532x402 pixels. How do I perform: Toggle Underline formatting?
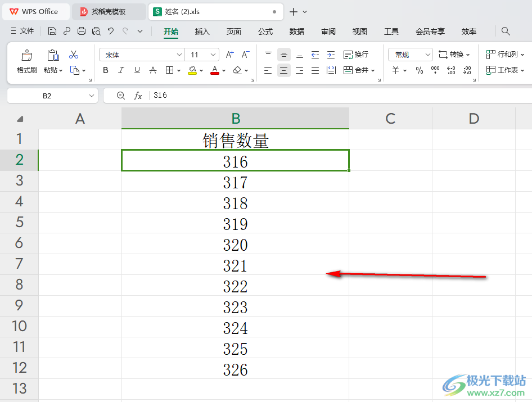[137, 70]
